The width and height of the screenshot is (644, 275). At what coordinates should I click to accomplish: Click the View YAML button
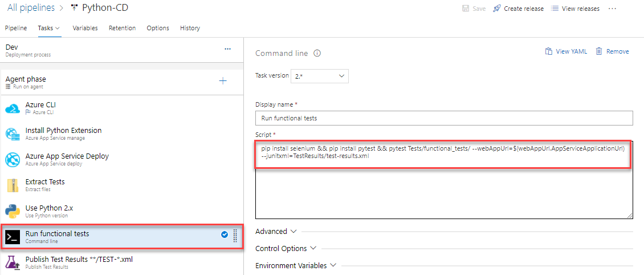[x=566, y=51]
